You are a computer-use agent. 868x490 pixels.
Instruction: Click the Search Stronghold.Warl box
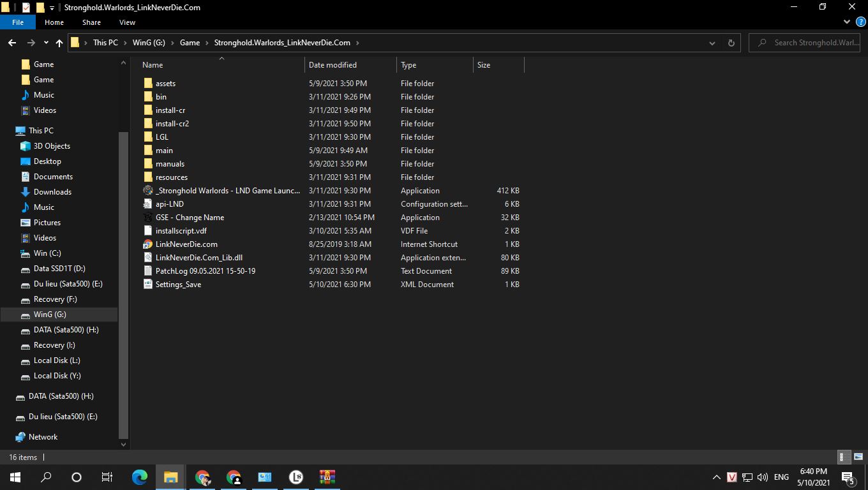804,43
